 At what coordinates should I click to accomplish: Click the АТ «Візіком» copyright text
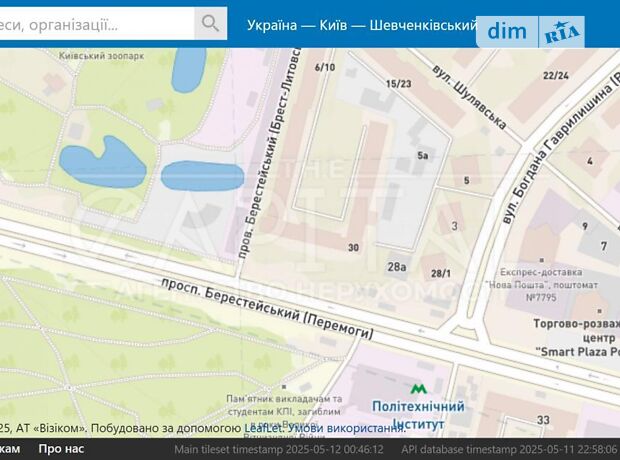[42, 428]
